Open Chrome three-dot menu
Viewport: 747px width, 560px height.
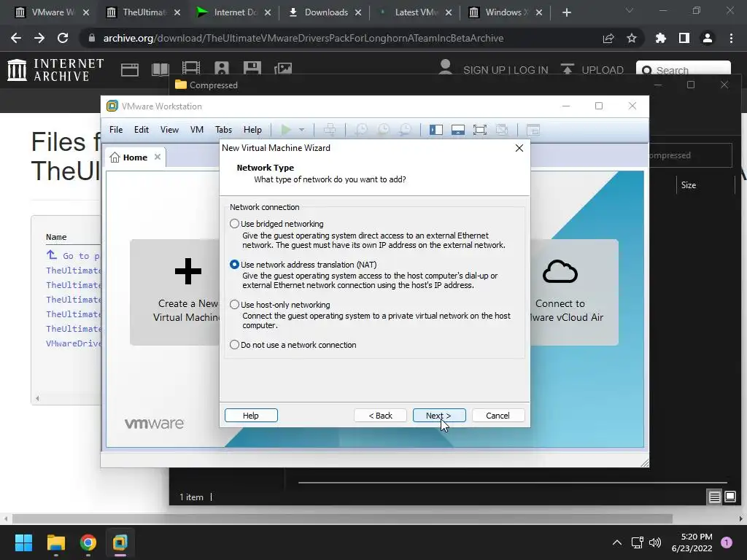[x=731, y=38]
